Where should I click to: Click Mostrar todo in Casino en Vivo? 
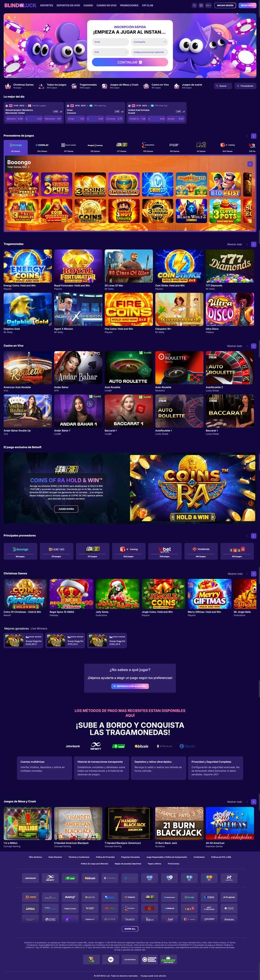click(234, 346)
